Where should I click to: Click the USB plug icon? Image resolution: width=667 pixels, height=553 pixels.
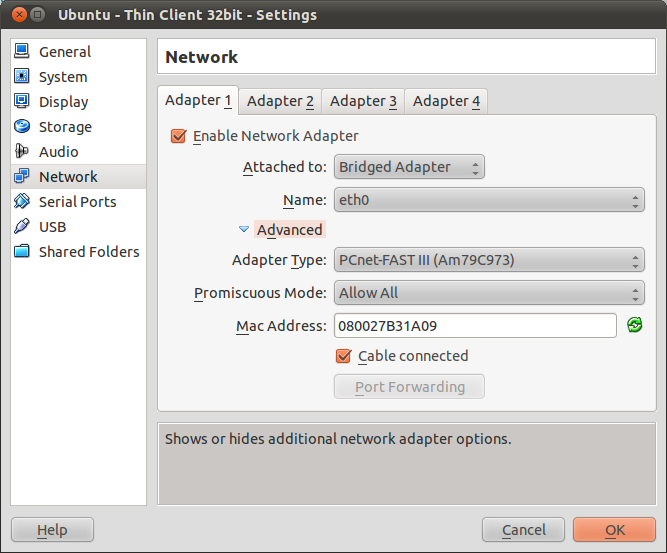(x=22, y=226)
